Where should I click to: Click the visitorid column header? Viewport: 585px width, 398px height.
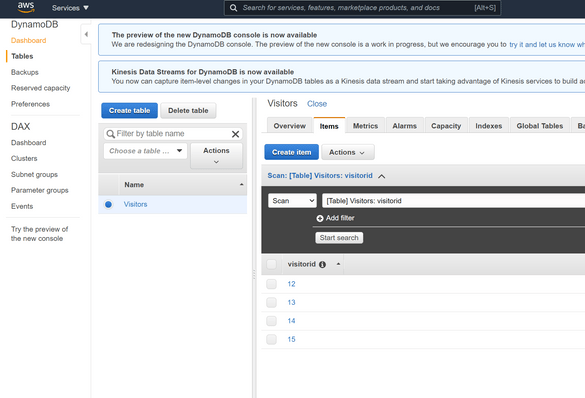[313, 264]
